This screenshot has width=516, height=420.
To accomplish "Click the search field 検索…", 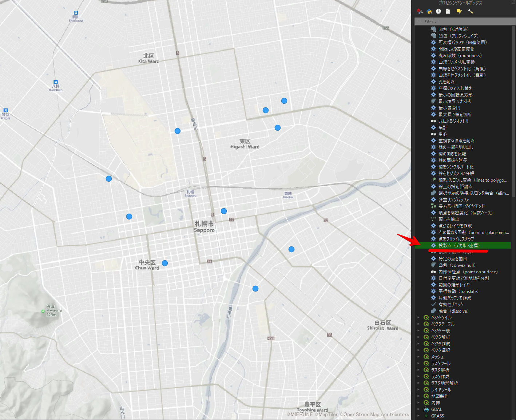I will pyautogui.click(x=465, y=21).
